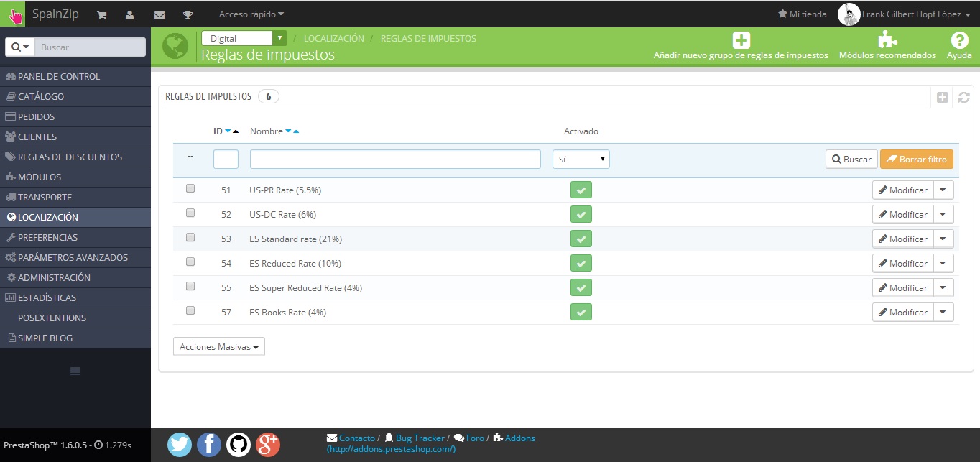Open the Google Plus social icon

tap(268, 444)
